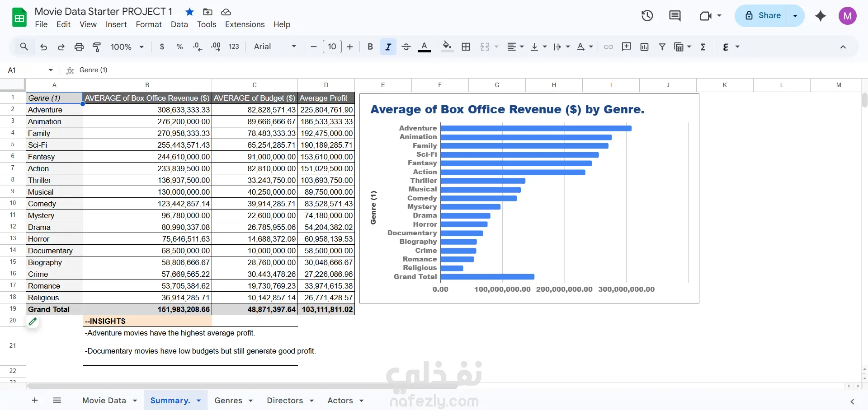Toggle strikethrough formatting

point(406,47)
